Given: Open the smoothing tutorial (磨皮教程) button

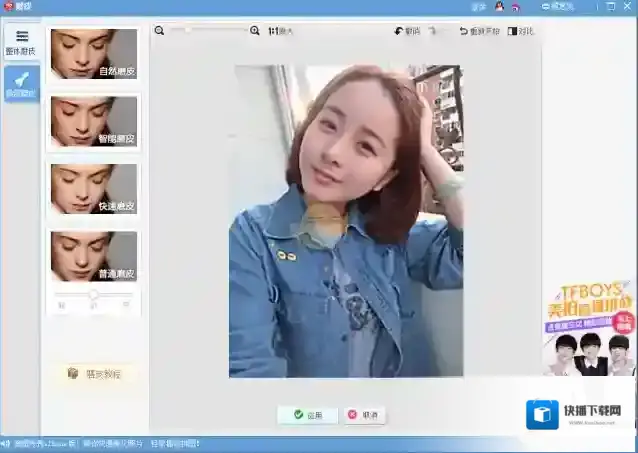Looking at the screenshot, I should [x=94, y=373].
